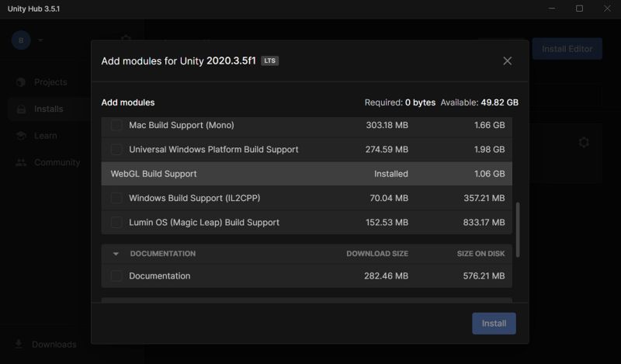
Task: Click the Mac Build Support (Mono) label
Action: [x=182, y=125]
